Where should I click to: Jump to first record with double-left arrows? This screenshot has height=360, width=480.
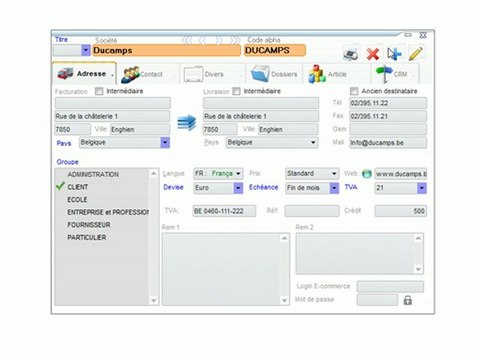pos(187,41)
